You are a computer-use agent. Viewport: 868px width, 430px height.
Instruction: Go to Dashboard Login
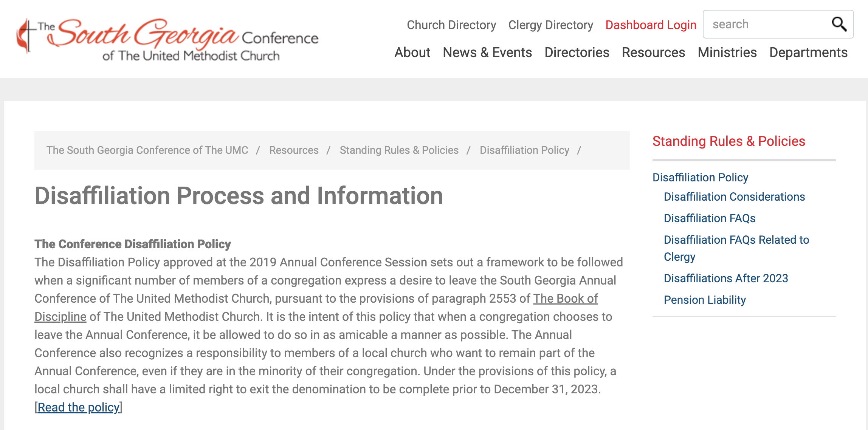click(x=651, y=25)
